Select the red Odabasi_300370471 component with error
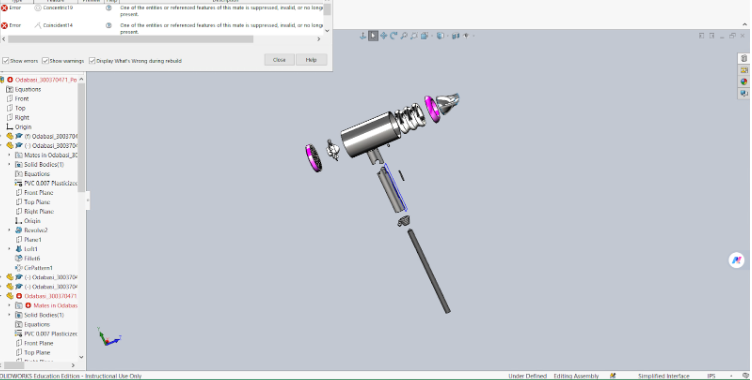Viewport: 752px width, 380px height. coord(50,297)
